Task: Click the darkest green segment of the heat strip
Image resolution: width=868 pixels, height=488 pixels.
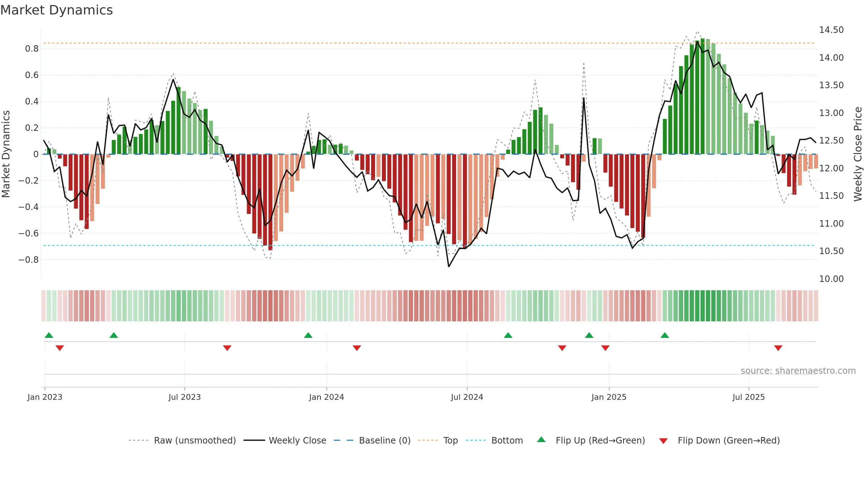Action: click(x=702, y=306)
